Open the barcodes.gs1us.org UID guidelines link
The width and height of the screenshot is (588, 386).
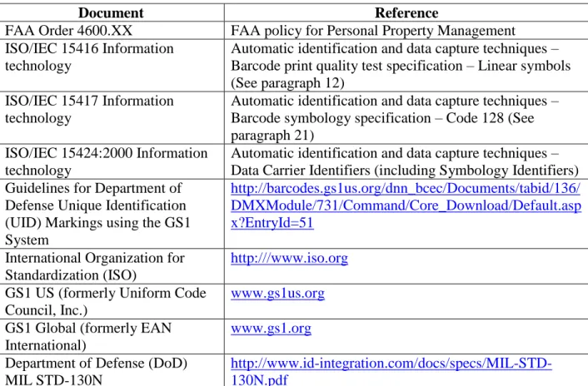coord(406,205)
